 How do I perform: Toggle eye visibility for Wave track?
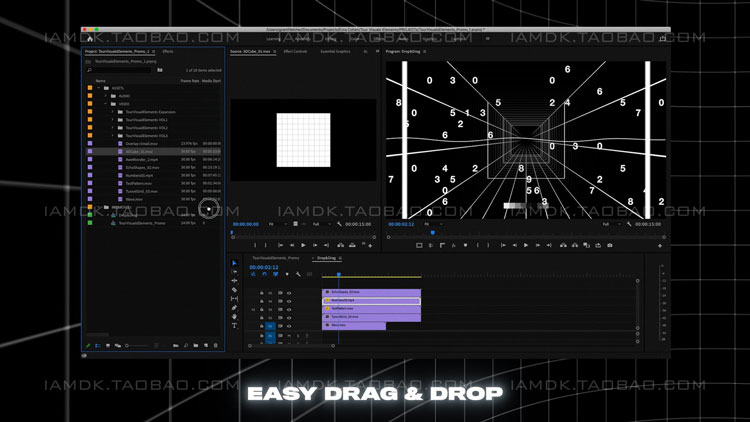(x=289, y=326)
